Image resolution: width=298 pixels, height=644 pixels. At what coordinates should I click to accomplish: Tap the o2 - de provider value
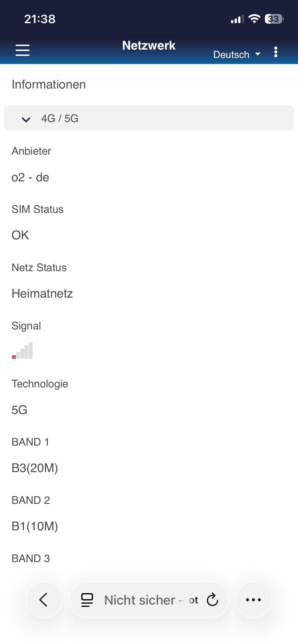[30, 177]
